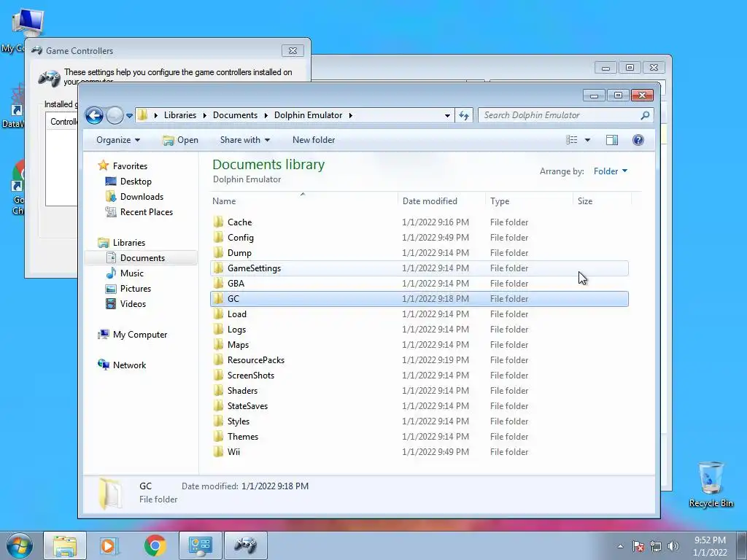This screenshot has height=560, width=747.
Task: Expand the More view options arrow
Action: pyautogui.click(x=587, y=140)
